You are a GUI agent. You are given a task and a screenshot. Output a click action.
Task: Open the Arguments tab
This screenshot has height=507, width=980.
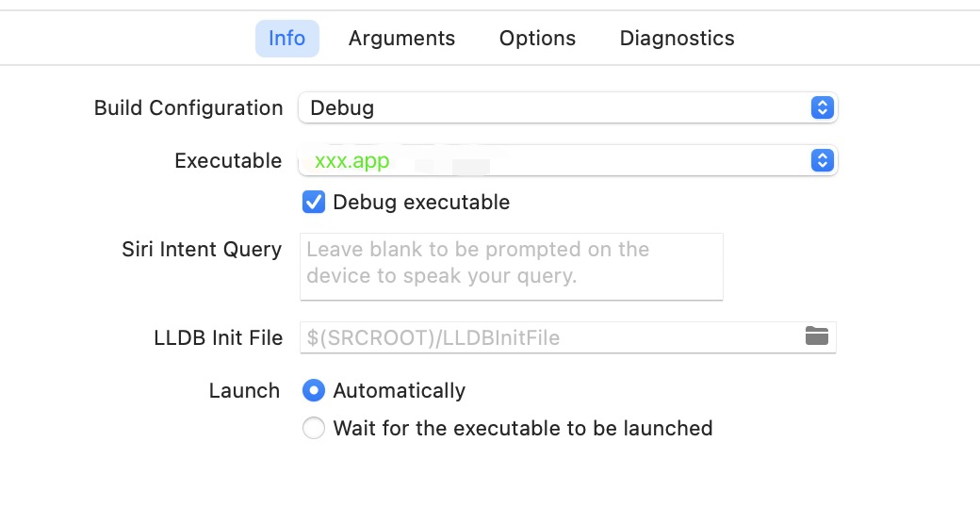pos(401,39)
